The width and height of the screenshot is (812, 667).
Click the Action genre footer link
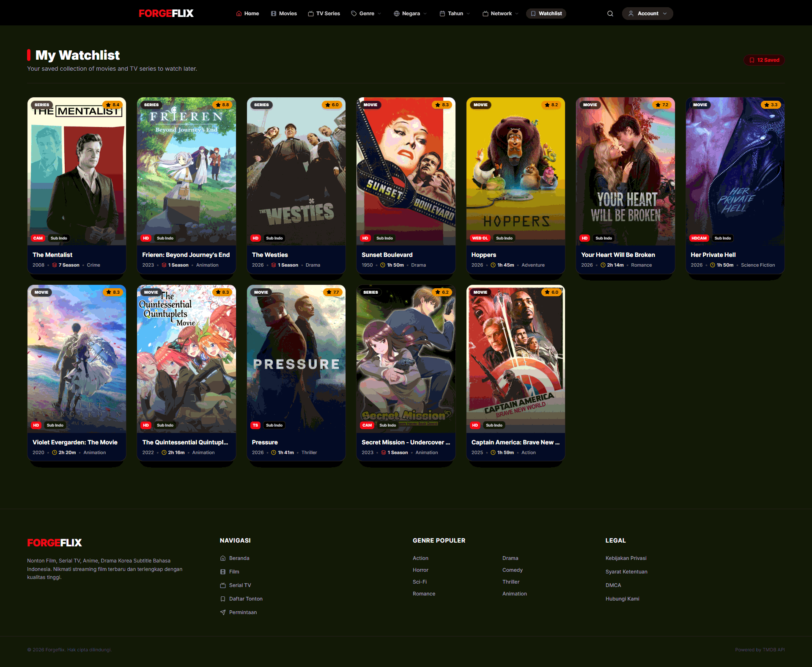(x=420, y=558)
